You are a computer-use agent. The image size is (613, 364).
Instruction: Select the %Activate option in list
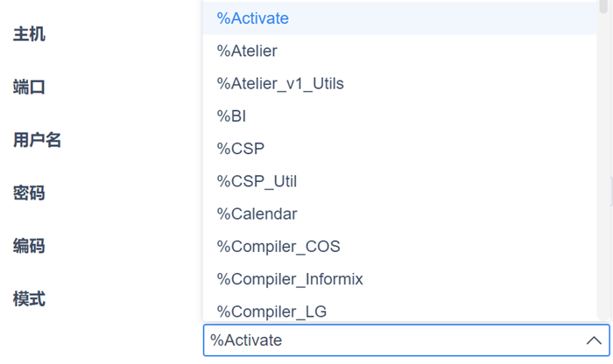click(253, 18)
